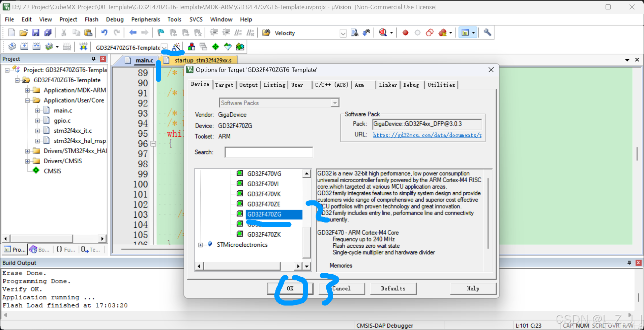Click the Save All icon

point(48,33)
